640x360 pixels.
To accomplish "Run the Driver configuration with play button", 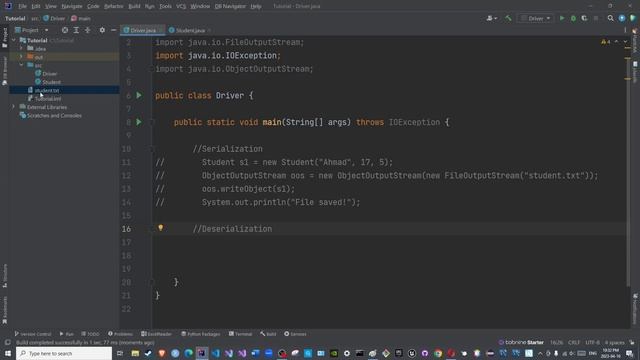I will click(562, 18).
